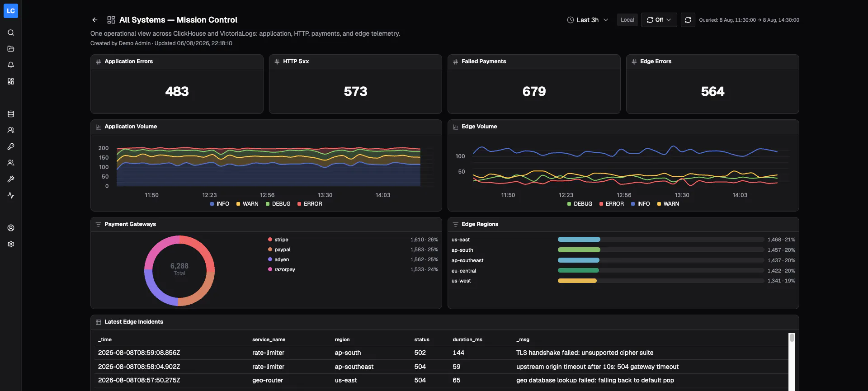Click the manual refresh icon button
Viewport: 868px width, 391px height.
click(688, 20)
